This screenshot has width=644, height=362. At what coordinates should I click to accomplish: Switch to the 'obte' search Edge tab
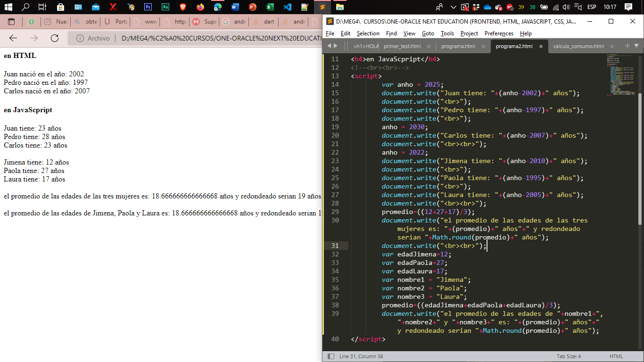coord(86,22)
